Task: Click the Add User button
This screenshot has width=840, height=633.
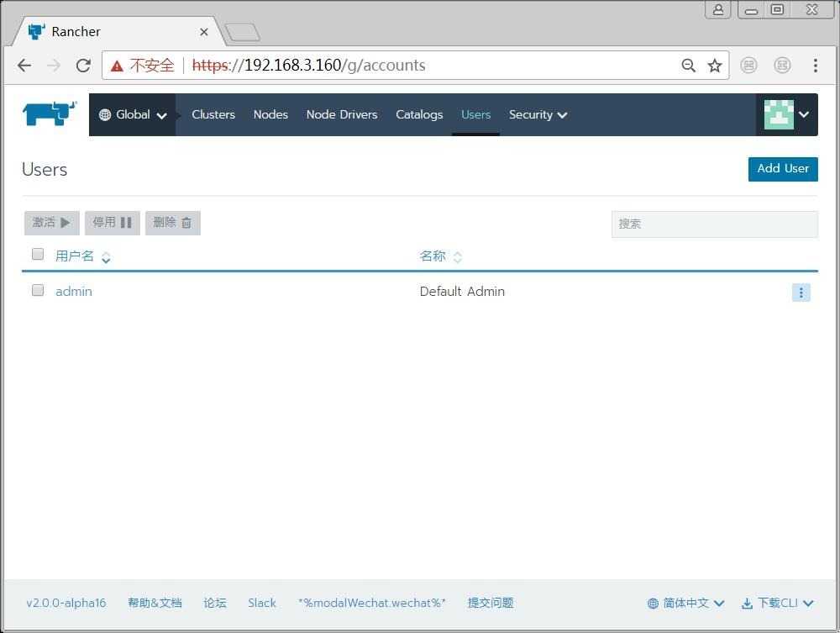Action: (783, 169)
